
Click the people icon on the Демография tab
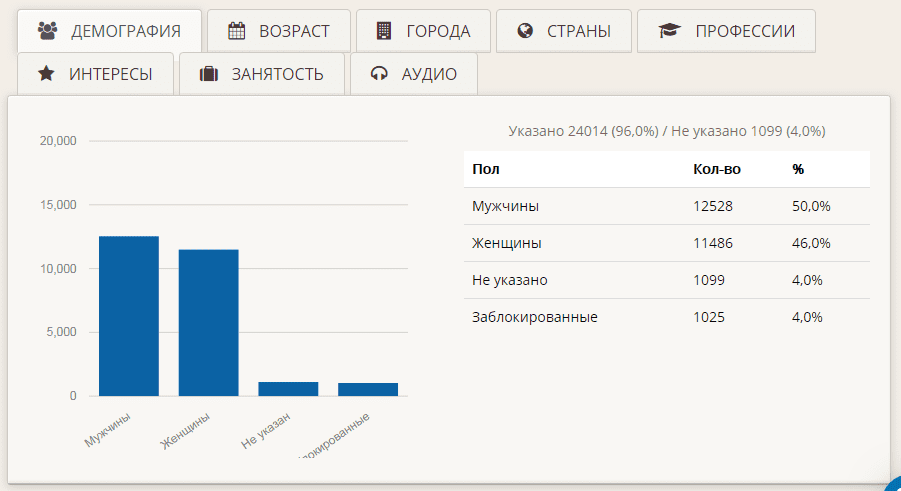click(x=47, y=31)
